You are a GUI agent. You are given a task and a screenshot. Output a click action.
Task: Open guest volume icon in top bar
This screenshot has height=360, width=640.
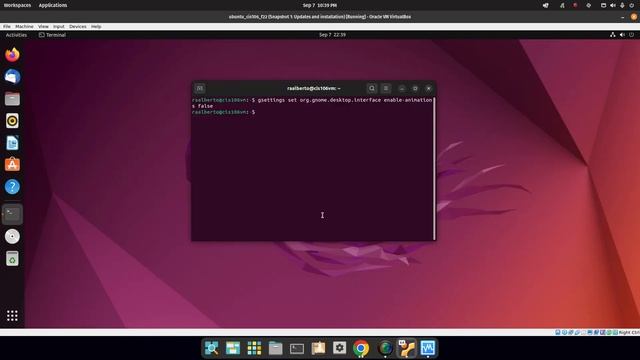(x=622, y=35)
